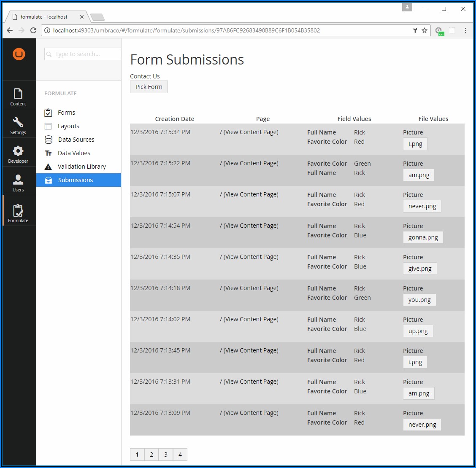Open the Content section
Viewport: 476px width, 468px height.
(x=18, y=97)
